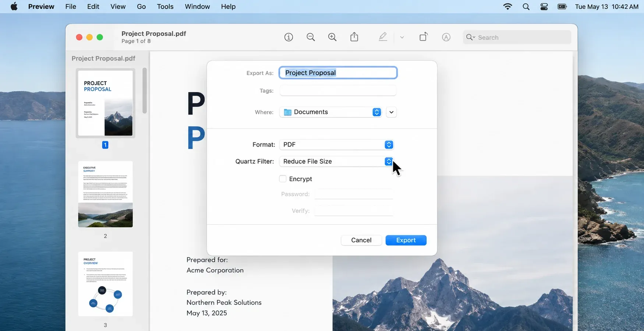Open the Where location Documents popup

(330, 112)
